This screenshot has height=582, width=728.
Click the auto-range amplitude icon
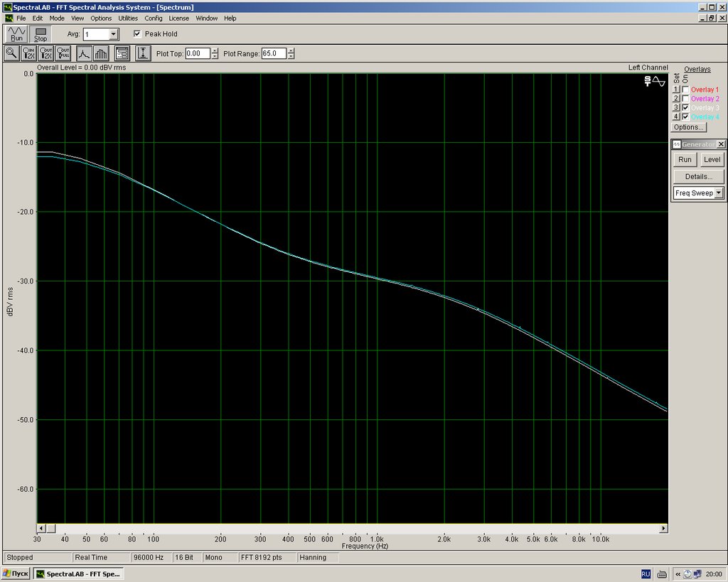[x=143, y=53]
